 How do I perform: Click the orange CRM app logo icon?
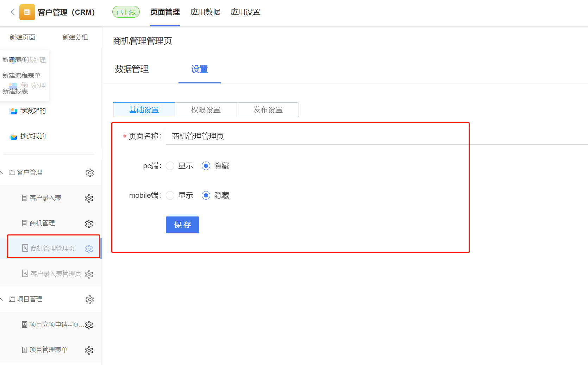(27, 12)
